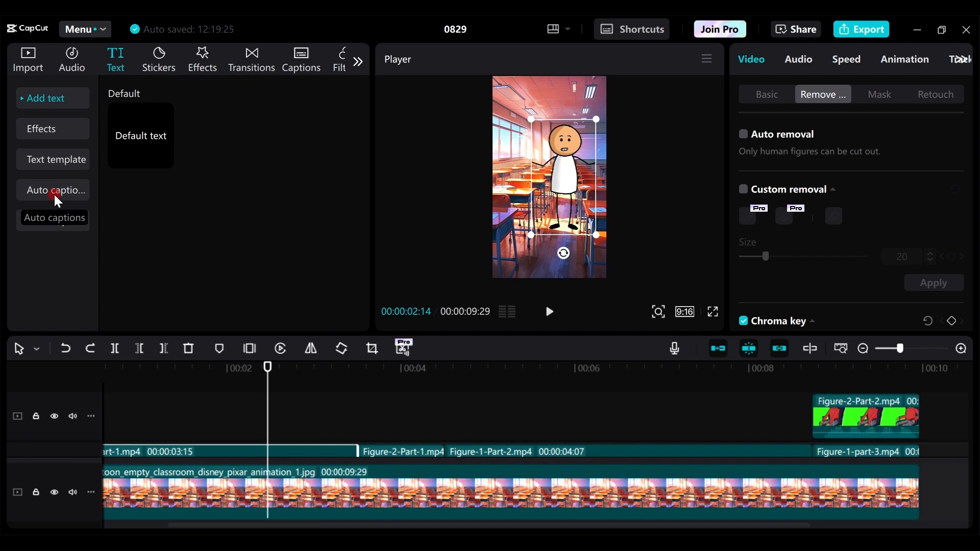Switch to the Import tab
The image size is (980, 551).
pos(28,60)
